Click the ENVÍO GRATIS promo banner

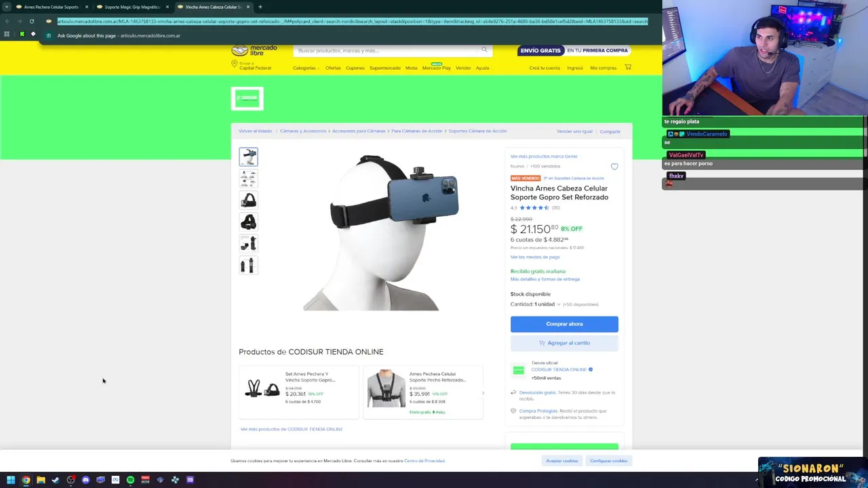574,50
